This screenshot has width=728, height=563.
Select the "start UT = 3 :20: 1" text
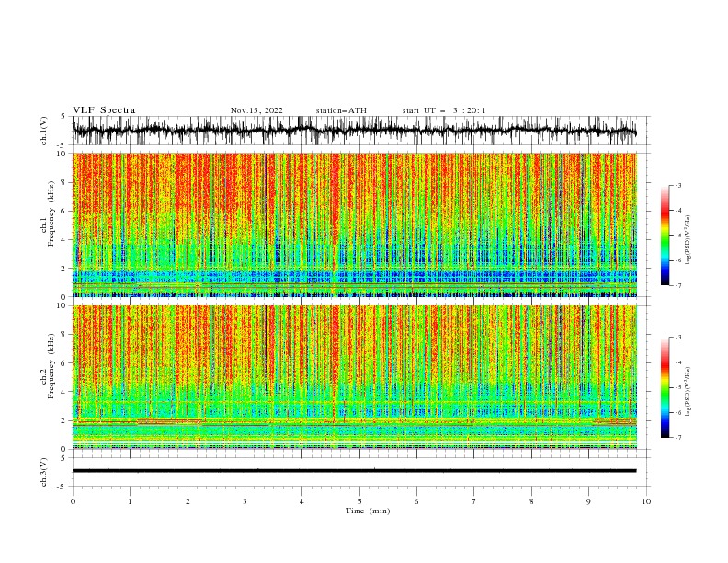pos(444,110)
